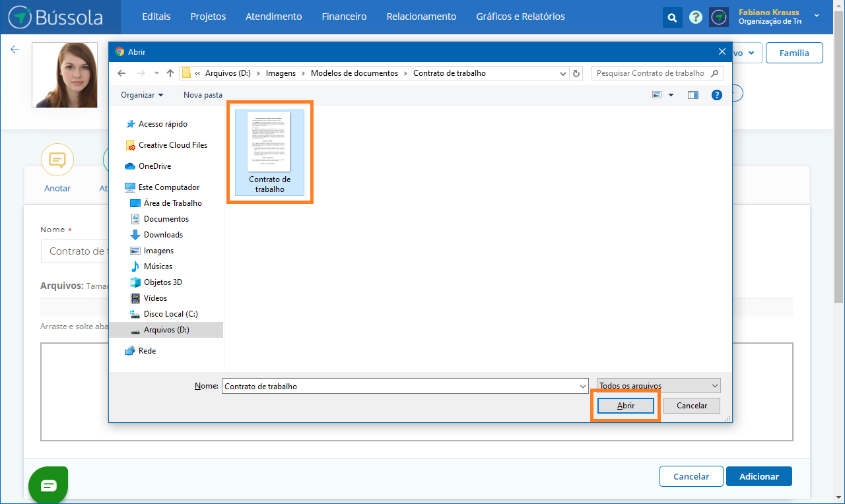The height and width of the screenshot is (504, 845).
Task: Click Cancelar button on the Bússola page
Action: [691, 476]
